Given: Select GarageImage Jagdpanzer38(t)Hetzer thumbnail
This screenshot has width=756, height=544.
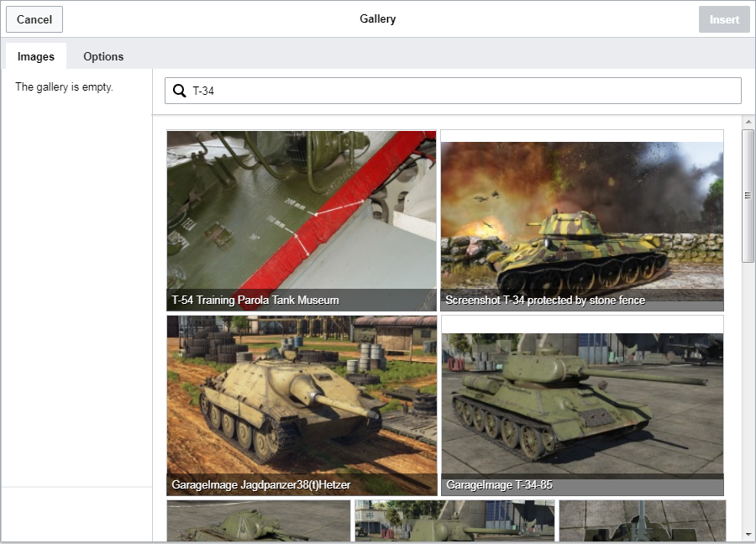Looking at the screenshot, I should pyautogui.click(x=302, y=405).
